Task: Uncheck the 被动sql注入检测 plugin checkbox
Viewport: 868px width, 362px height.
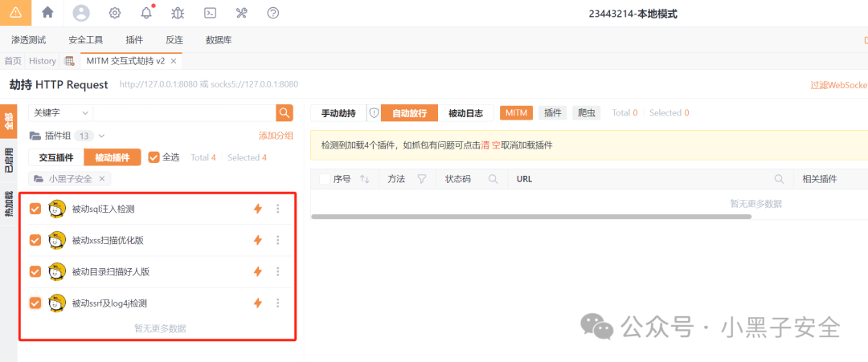Action: 35,209
